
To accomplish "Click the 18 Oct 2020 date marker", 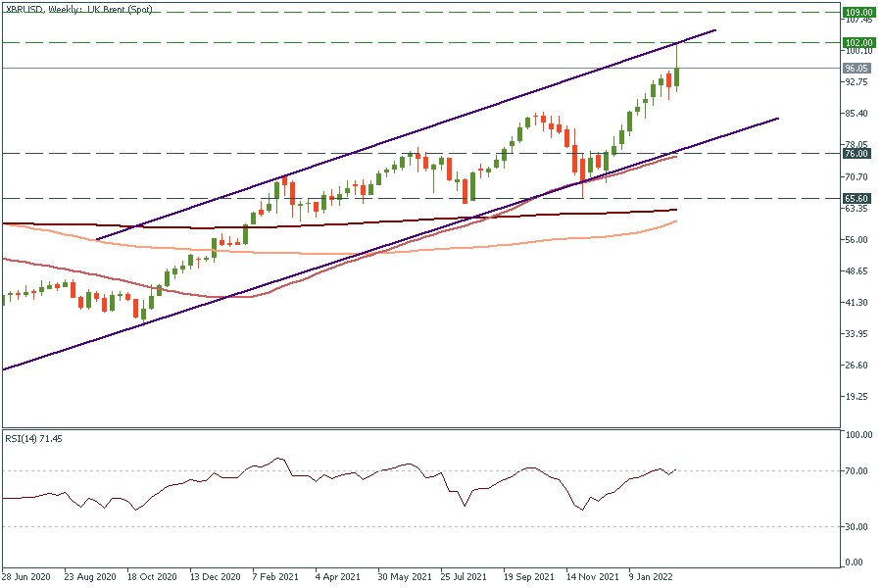I will 152,577.
